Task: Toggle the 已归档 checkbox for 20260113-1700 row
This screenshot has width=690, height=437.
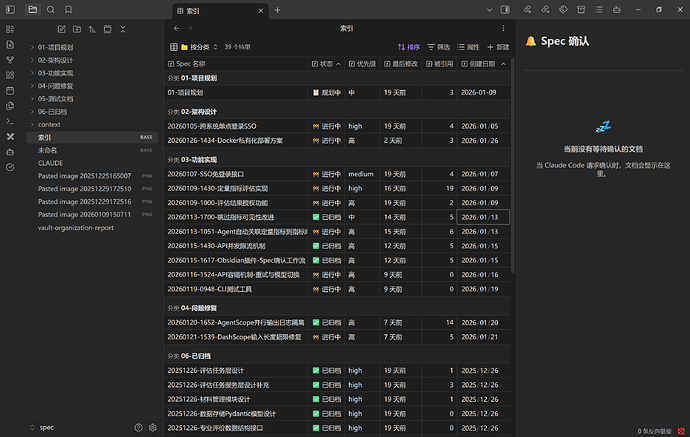Action: [x=316, y=217]
